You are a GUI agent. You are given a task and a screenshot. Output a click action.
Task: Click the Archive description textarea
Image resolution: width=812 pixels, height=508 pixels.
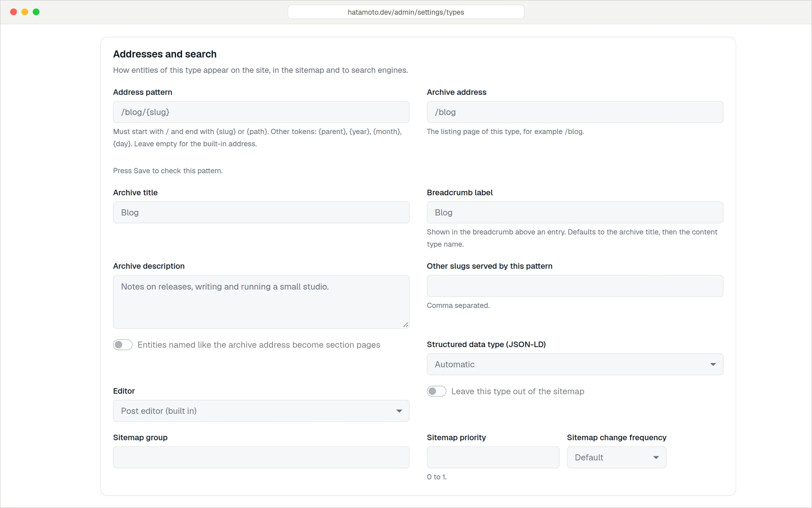(x=261, y=301)
